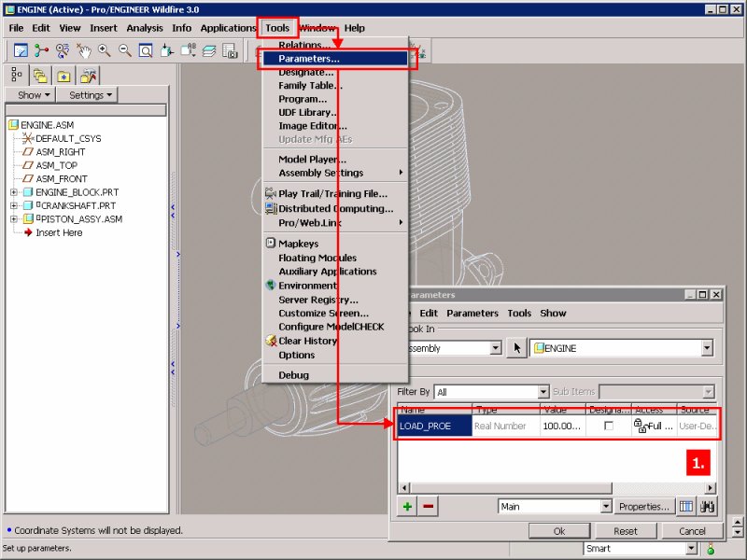
Task: Open the Look In type dropdown arrow
Action: [x=496, y=348]
